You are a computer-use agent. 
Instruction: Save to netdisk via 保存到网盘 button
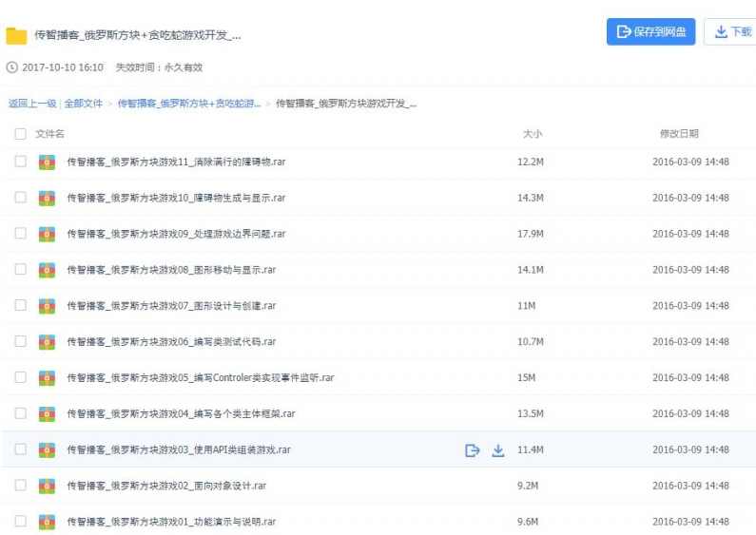click(x=650, y=31)
